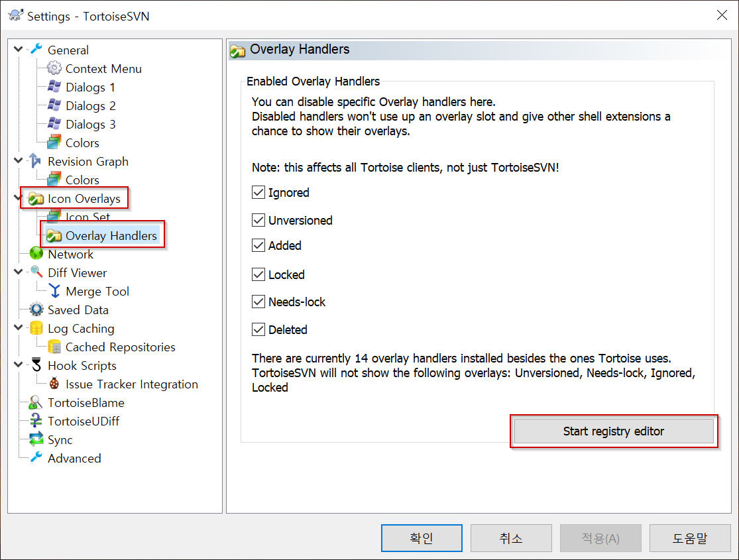Screen dimensions: 739x560
Task: Click the General wrench icon
Action: [x=36, y=49]
